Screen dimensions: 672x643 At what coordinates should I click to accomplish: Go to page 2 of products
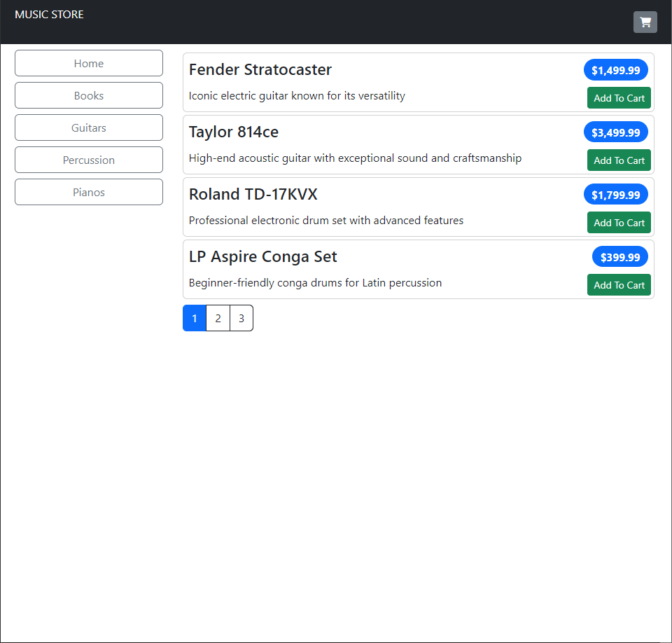coord(218,318)
